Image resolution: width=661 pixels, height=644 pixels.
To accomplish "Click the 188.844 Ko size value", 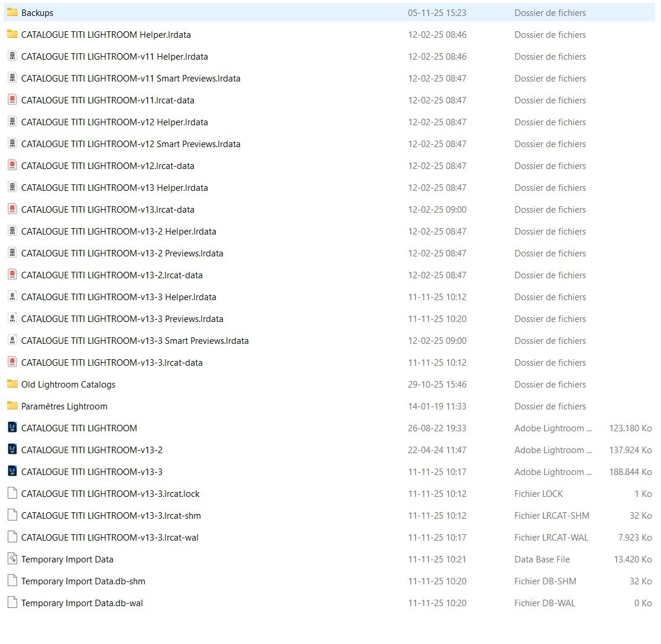I will (630, 472).
